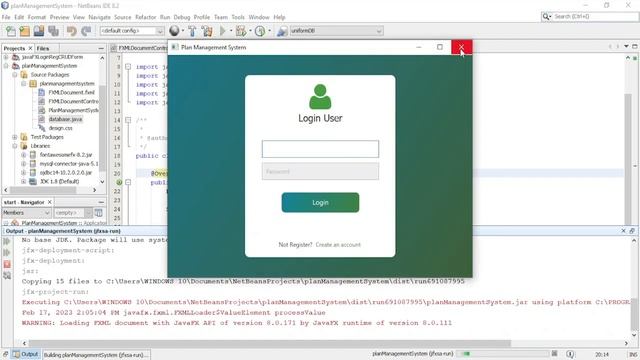Viewport: 640px width, 360px height.
Task: Click the Profile Project clock icon
Action: 260,31
